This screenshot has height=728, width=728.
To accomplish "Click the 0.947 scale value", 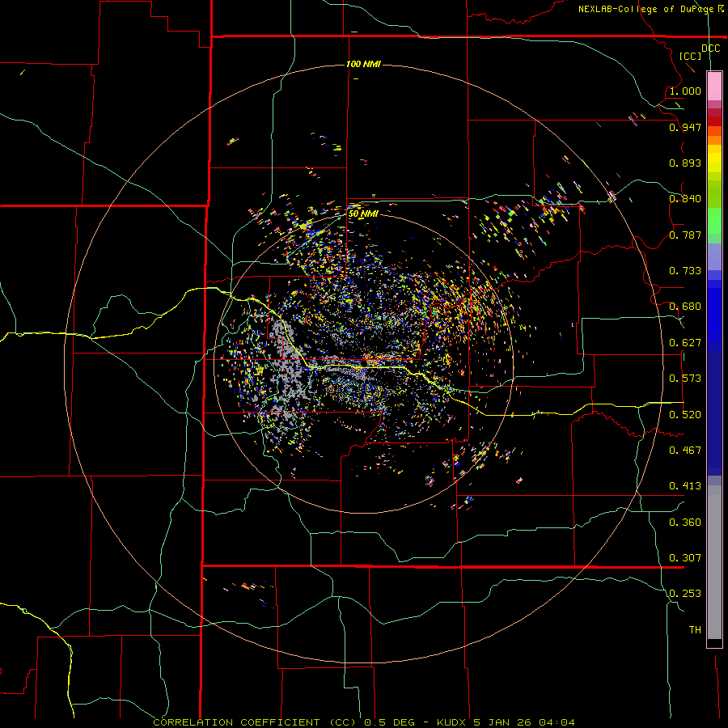I will click(x=685, y=127).
